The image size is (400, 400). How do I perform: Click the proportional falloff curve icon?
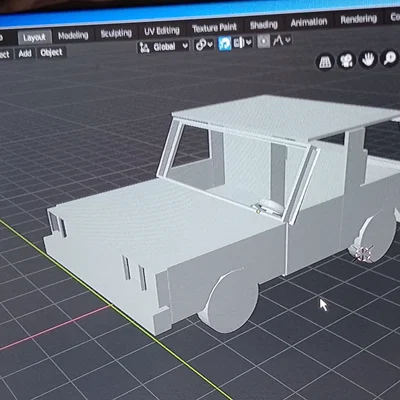click(278, 41)
